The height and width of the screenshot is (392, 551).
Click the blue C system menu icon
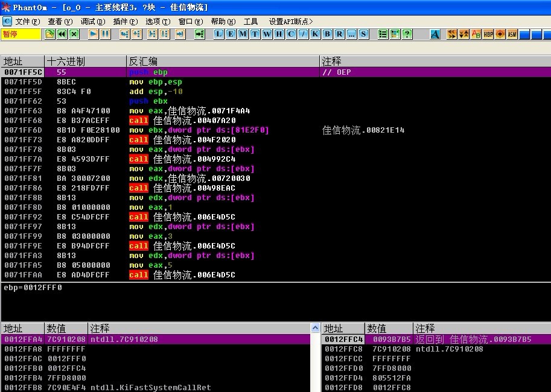coord(7,22)
